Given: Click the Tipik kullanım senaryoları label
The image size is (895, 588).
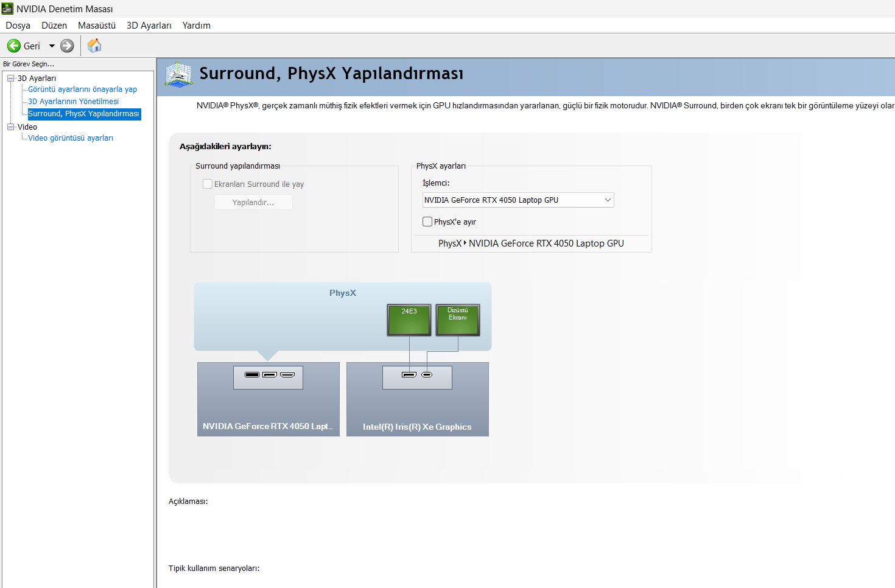Looking at the screenshot, I should click(x=214, y=569).
